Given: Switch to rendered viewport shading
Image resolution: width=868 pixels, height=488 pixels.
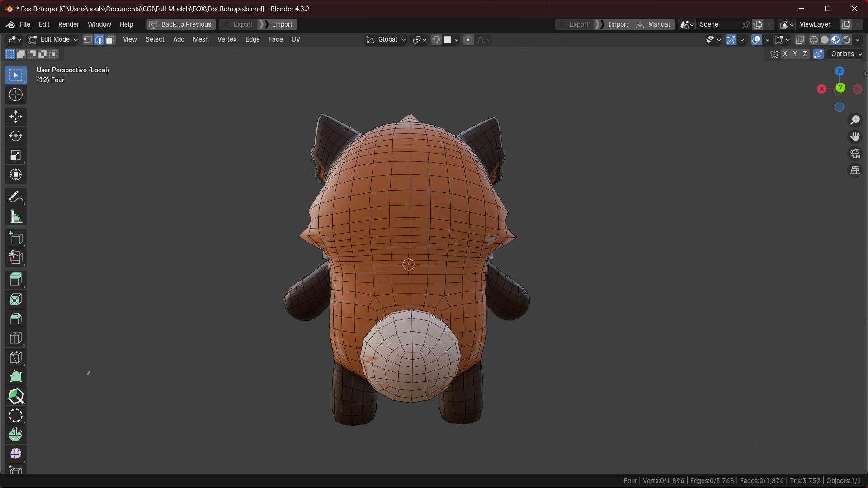Looking at the screenshot, I should (846, 40).
